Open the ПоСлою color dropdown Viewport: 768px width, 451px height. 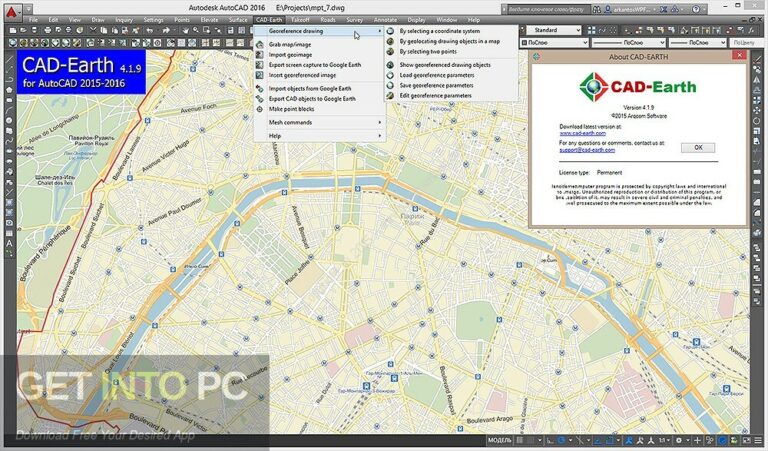[554, 43]
